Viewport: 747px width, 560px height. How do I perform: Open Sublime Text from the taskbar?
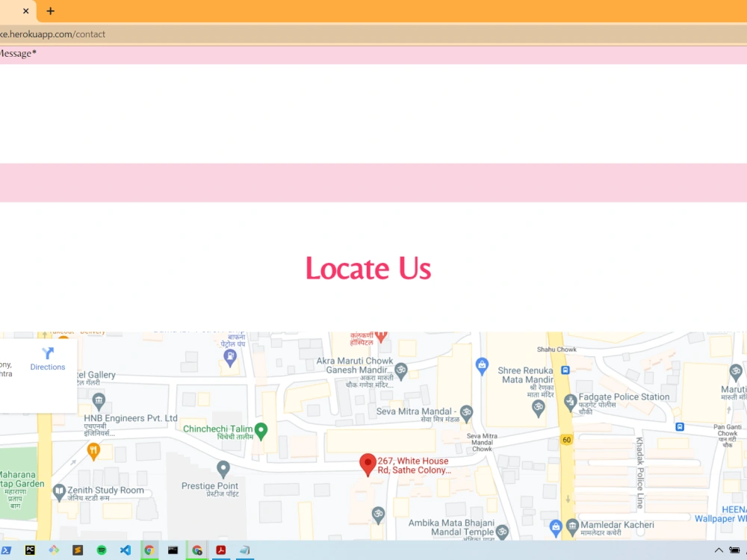[x=78, y=550]
